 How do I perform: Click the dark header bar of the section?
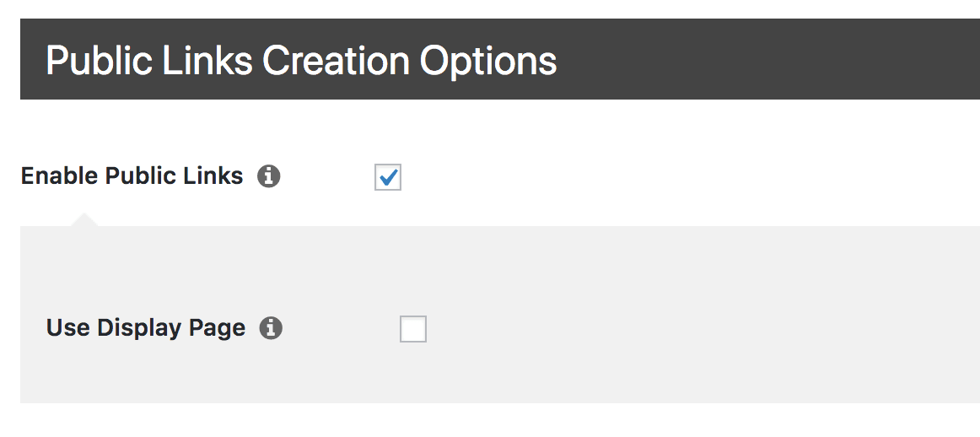point(759,59)
